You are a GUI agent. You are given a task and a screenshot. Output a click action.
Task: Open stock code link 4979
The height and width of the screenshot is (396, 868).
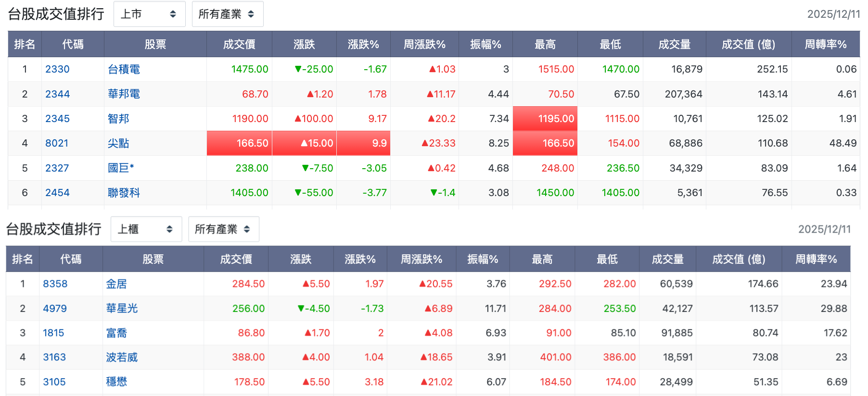[x=55, y=309]
